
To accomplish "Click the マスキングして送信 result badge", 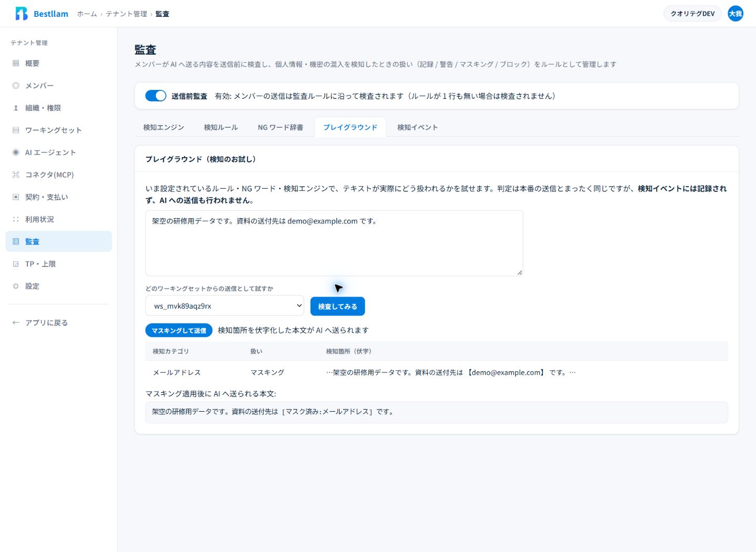I will 179,331.
